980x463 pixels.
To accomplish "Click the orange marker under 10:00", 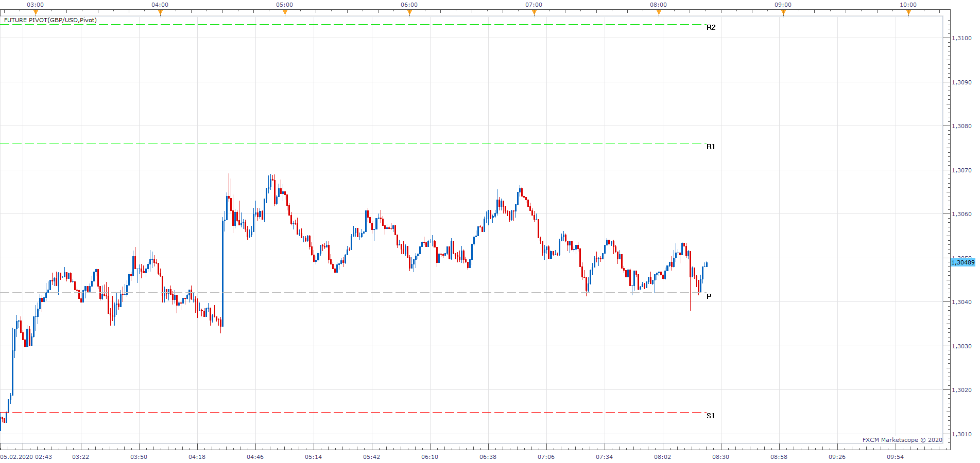I will [908, 13].
